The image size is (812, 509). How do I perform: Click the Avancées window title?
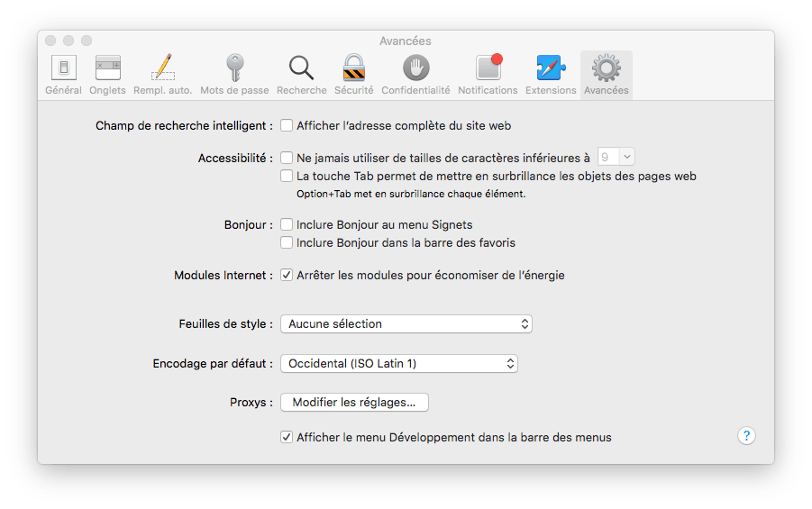406,41
